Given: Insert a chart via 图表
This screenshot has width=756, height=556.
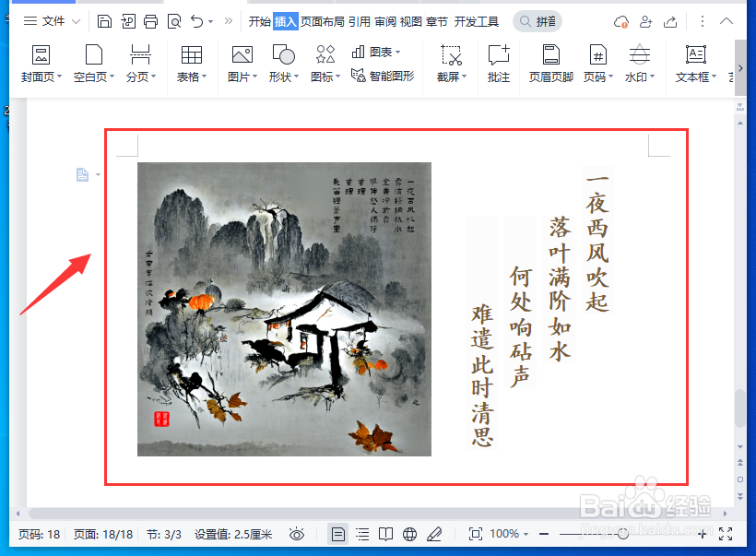Looking at the screenshot, I should 376,52.
